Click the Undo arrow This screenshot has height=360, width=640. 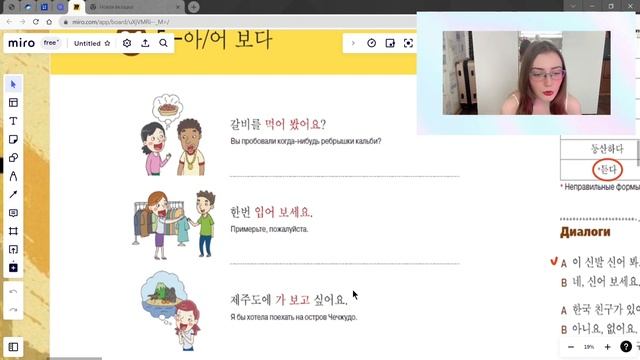13,291
